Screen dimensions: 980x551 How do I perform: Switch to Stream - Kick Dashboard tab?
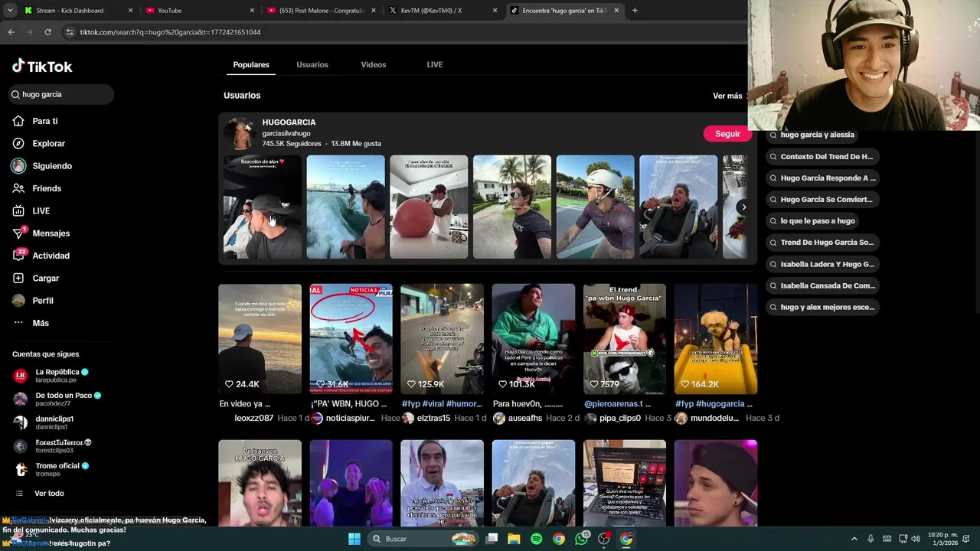pyautogui.click(x=77, y=11)
